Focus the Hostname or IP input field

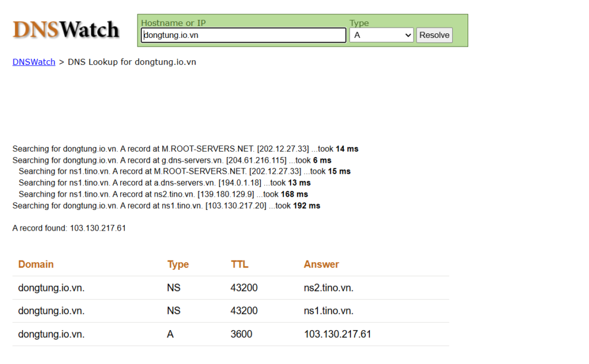(x=243, y=35)
